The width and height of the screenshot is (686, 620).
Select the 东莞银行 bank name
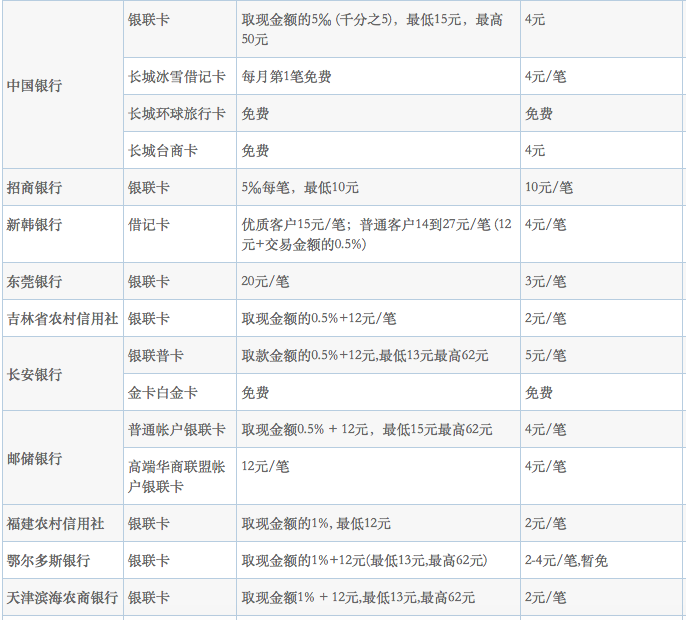tap(34, 282)
